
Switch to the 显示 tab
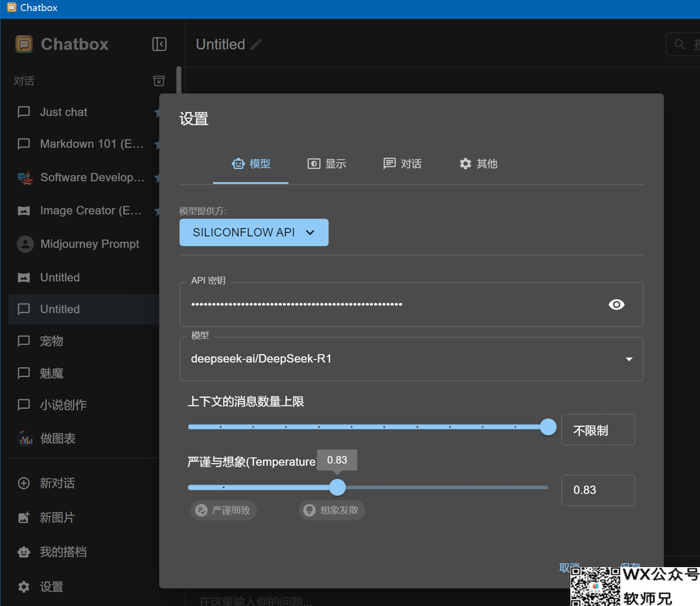click(327, 164)
